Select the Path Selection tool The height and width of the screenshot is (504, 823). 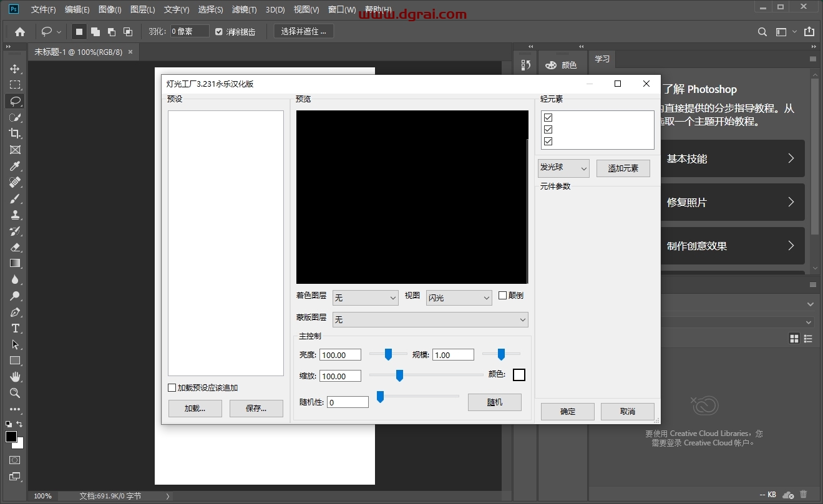tap(15, 344)
